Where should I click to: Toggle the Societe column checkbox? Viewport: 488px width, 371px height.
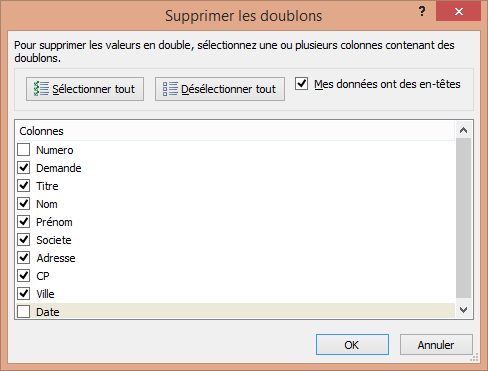pyautogui.click(x=24, y=240)
